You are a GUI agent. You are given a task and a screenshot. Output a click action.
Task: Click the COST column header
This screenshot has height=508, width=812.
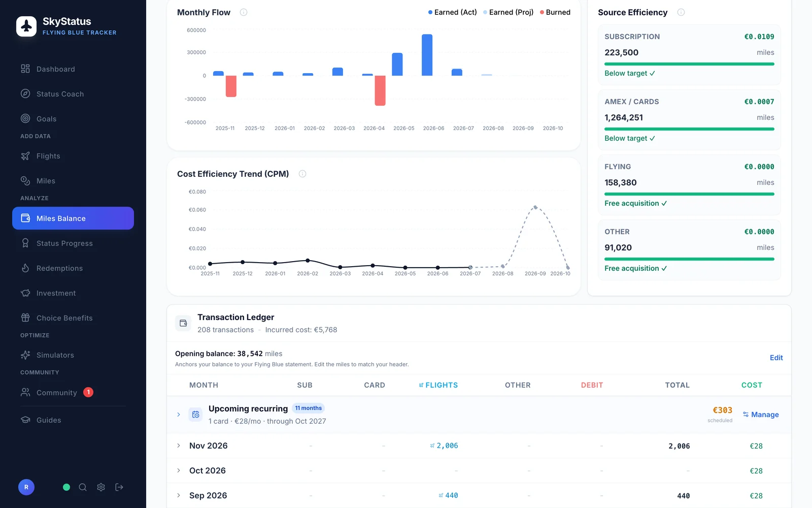tap(752, 385)
